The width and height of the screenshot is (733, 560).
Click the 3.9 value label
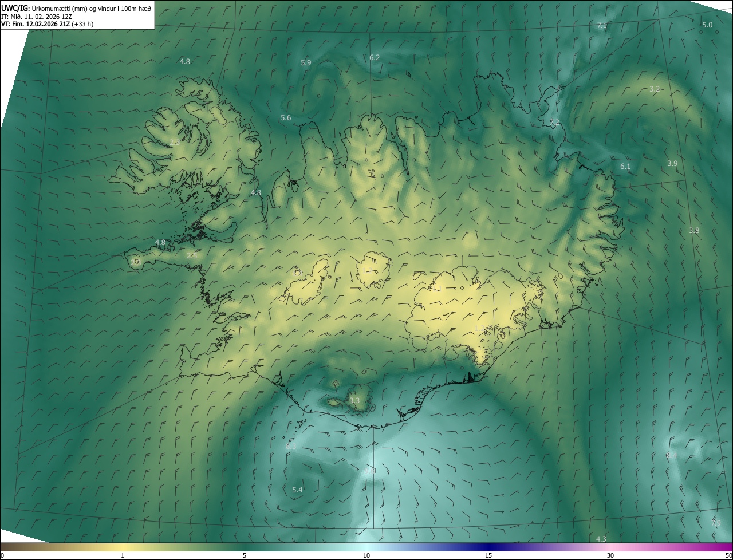[672, 163]
